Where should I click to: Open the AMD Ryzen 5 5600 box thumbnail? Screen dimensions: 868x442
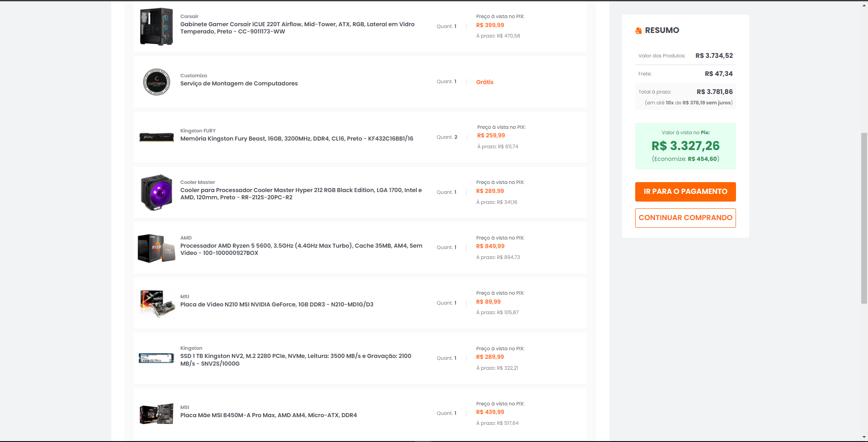point(156,248)
